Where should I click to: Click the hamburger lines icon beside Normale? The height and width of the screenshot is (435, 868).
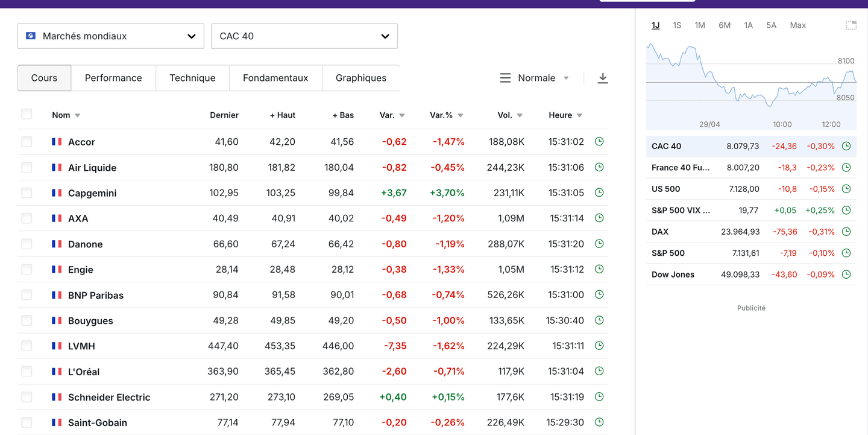[505, 78]
